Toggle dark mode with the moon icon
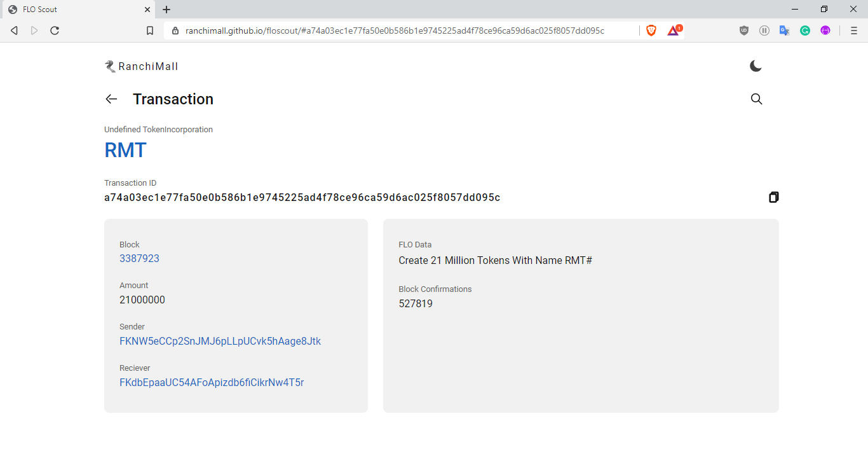Viewport: 868px width, 463px height. pyautogui.click(x=756, y=66)
